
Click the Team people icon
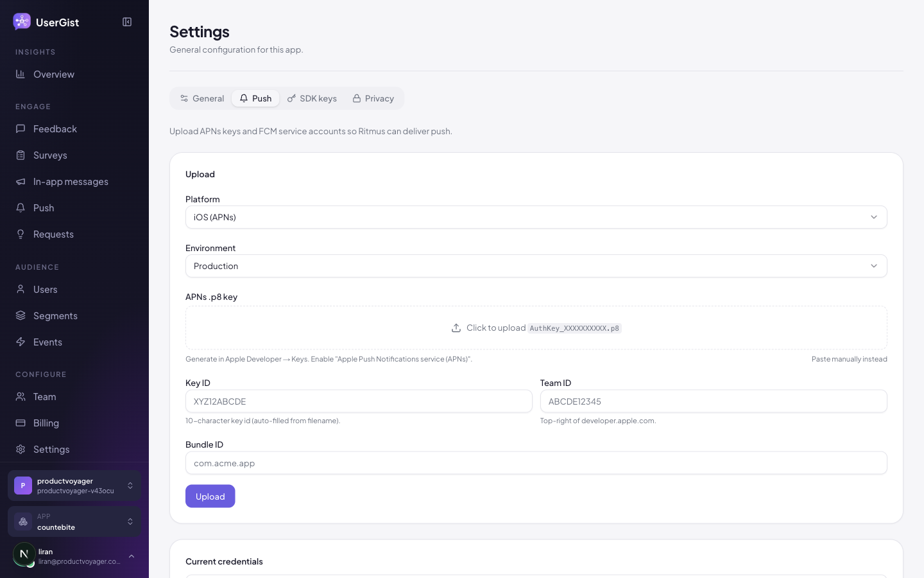(21, 397)
